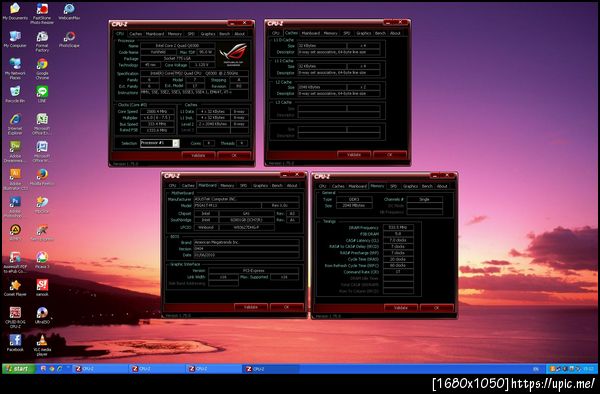This screenshot has height=394, width=600.
Task: Click the ROG logo in the CPU tab window
Action: 233,55
